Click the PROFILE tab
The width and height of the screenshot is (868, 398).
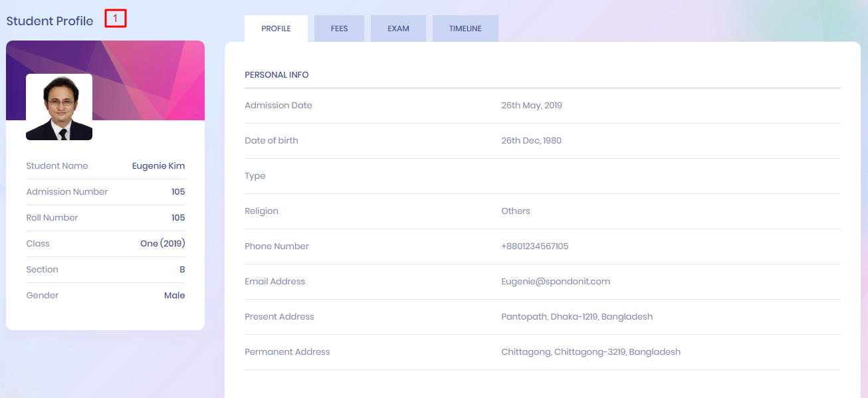[x=276, y=29]
